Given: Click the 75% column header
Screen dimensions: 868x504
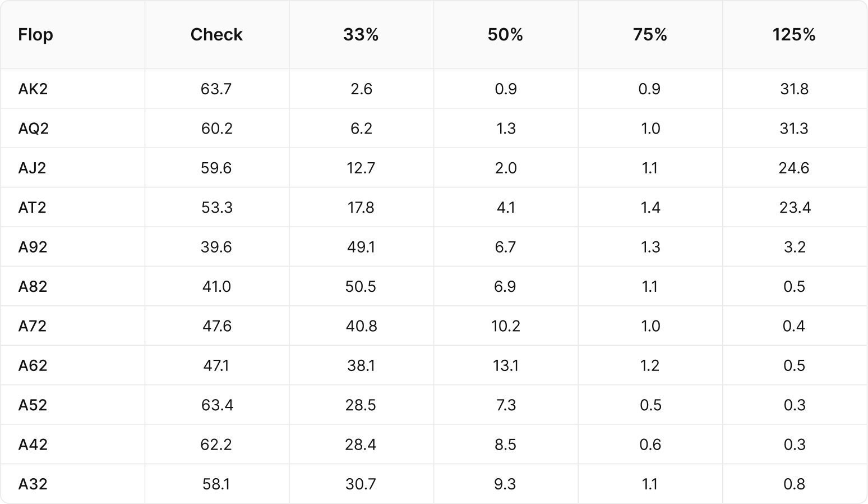Looking at the screenshot, I should [650, 35].
